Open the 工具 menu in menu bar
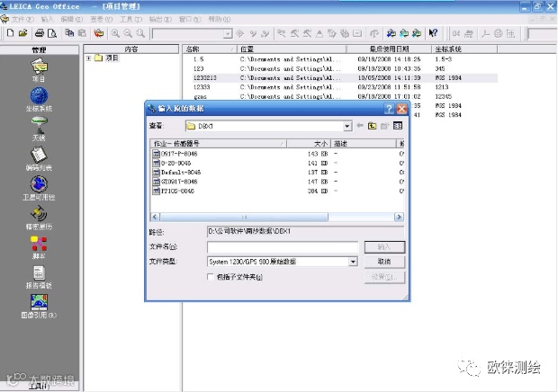 point(130,19)
